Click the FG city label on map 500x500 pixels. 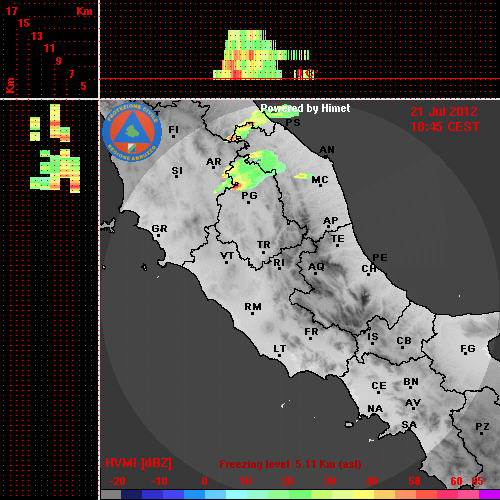click(468, 349)
